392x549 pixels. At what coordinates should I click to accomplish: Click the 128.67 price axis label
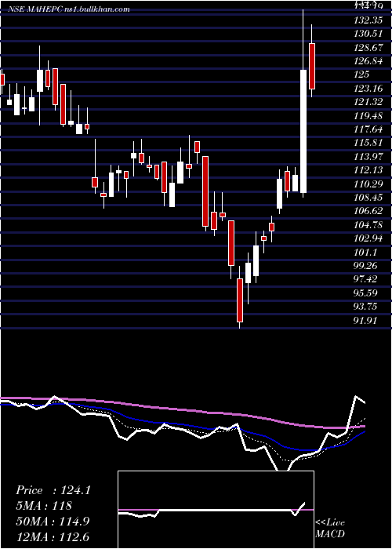[x=368, y=47]
